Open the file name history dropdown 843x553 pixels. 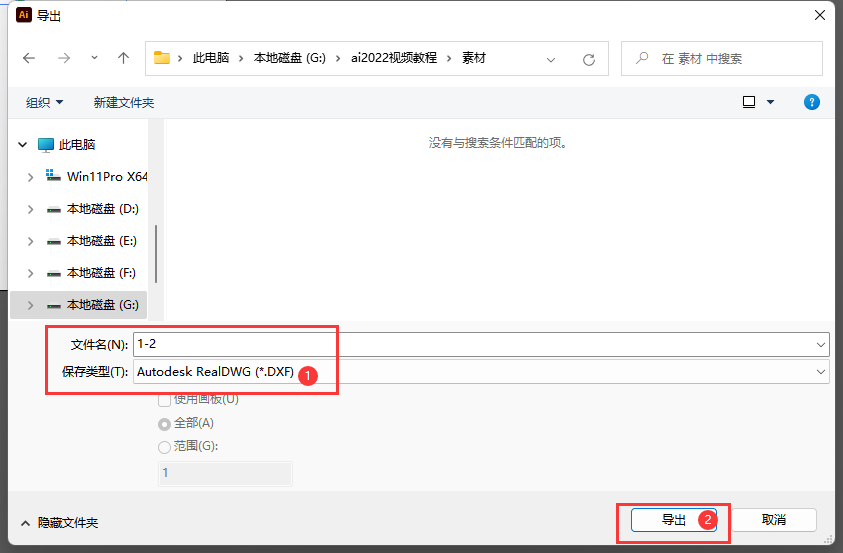(x=820, y=344)
